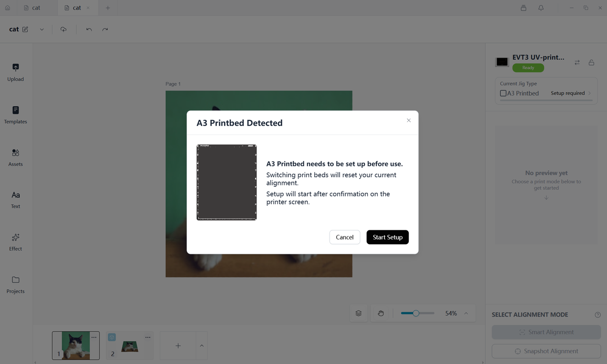This screenshot has height=364, width=607.
Task: Select the page 1 cat thumbnail
Action: pos(76,346)
